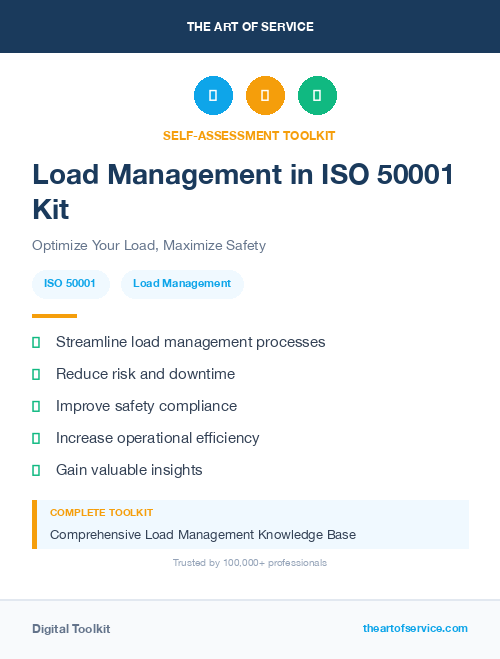The width and height of the screenshot is (500, 659).
Task: Click the Increase operational efficiency text
Action: point(158,438)
